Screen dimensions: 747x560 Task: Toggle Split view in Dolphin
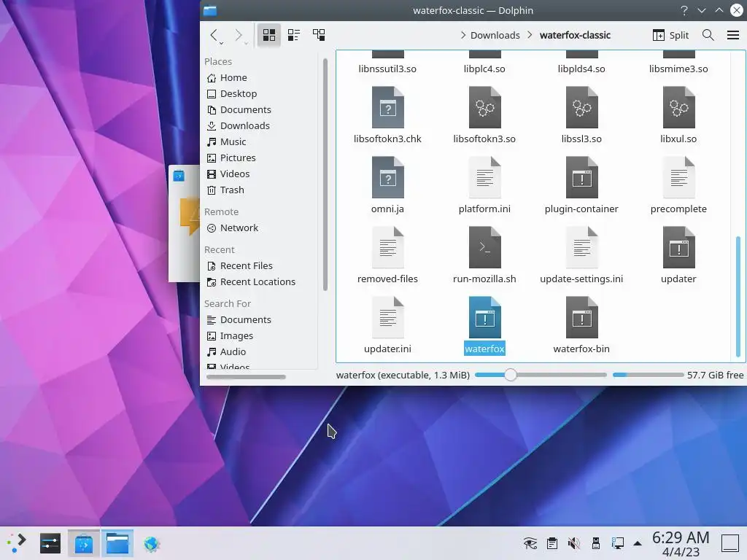click(671, 35)
